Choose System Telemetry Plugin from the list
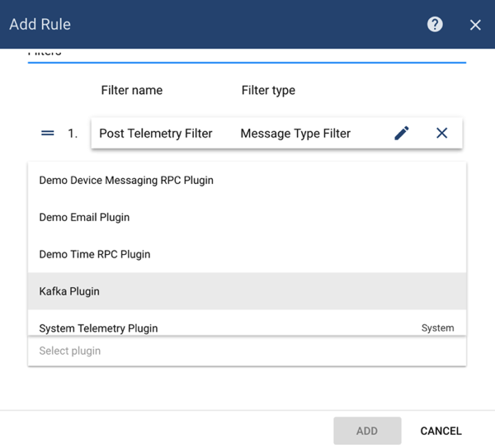495x448 pixels. tap(98, 328)
